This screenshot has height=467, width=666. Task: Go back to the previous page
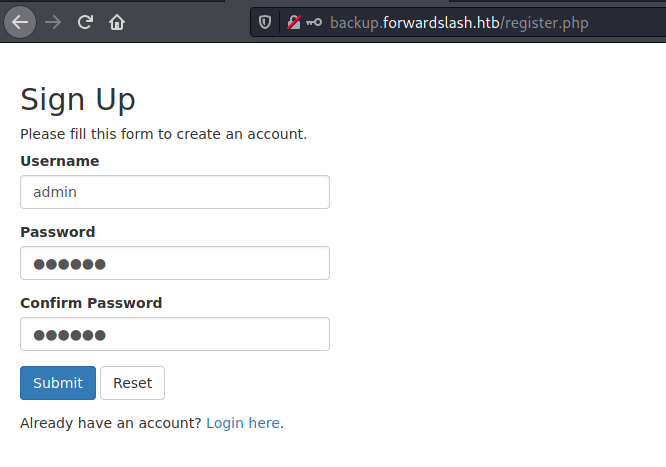click(x=20, y=22)
